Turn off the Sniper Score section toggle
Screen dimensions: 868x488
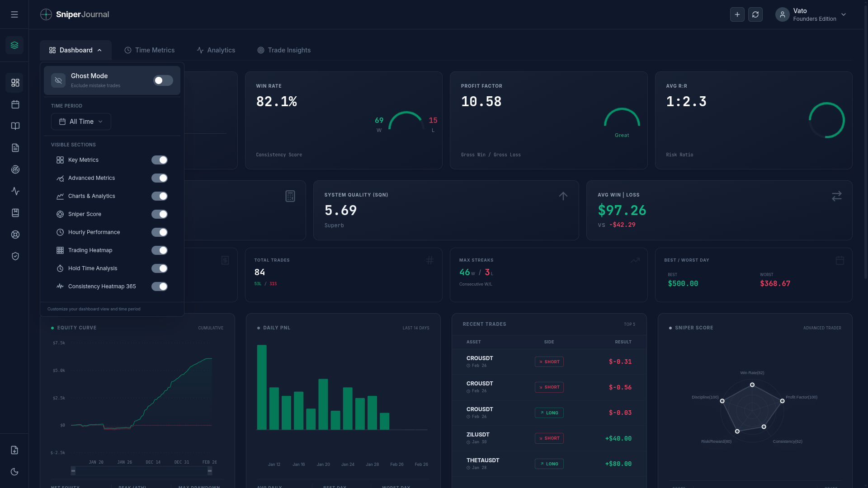(x=160, y=214)
